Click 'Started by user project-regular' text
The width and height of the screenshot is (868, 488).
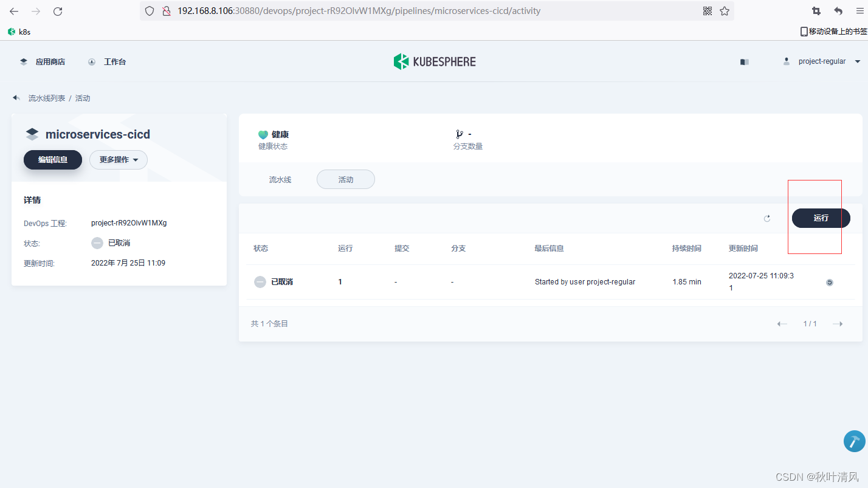coord(585,282)
